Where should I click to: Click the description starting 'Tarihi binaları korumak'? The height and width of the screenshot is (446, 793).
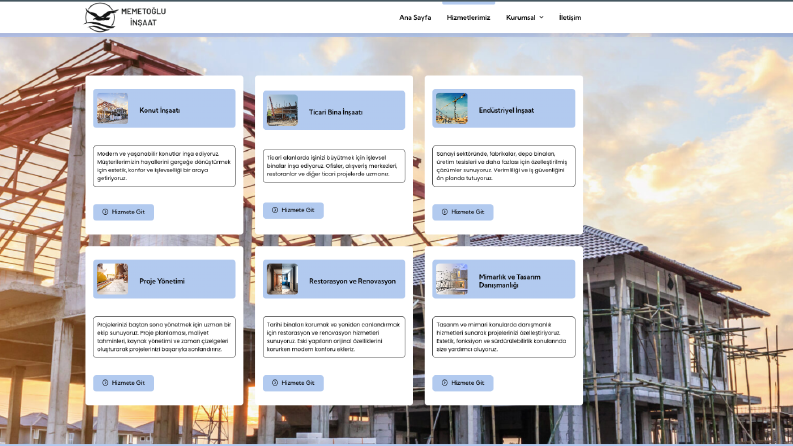[334, 337]
